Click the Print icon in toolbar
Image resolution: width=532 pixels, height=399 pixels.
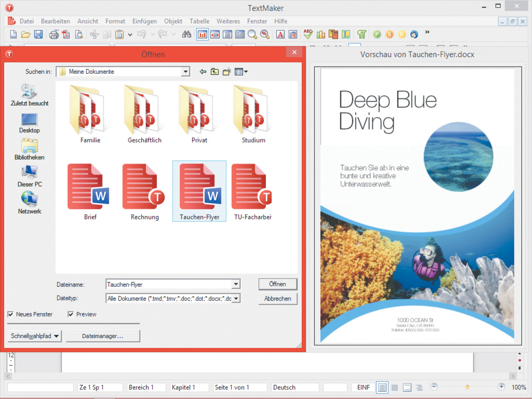(x=54, y=35)
